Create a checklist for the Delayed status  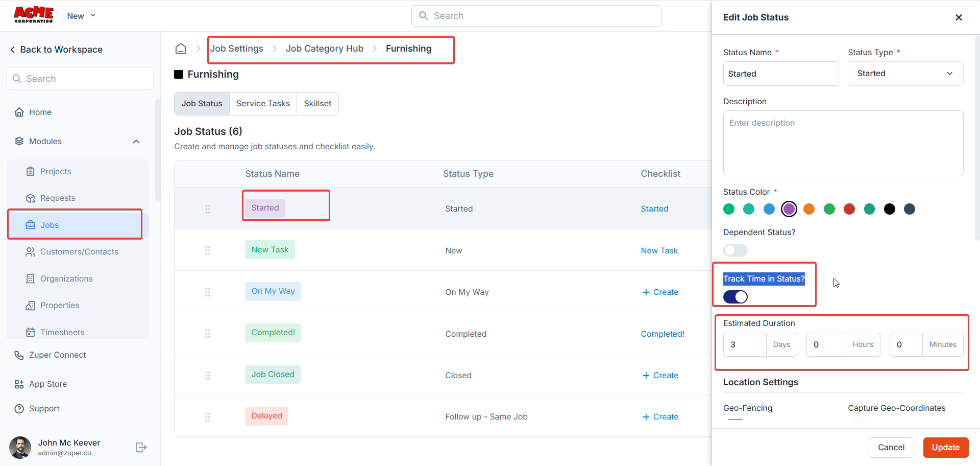(660, 417)
